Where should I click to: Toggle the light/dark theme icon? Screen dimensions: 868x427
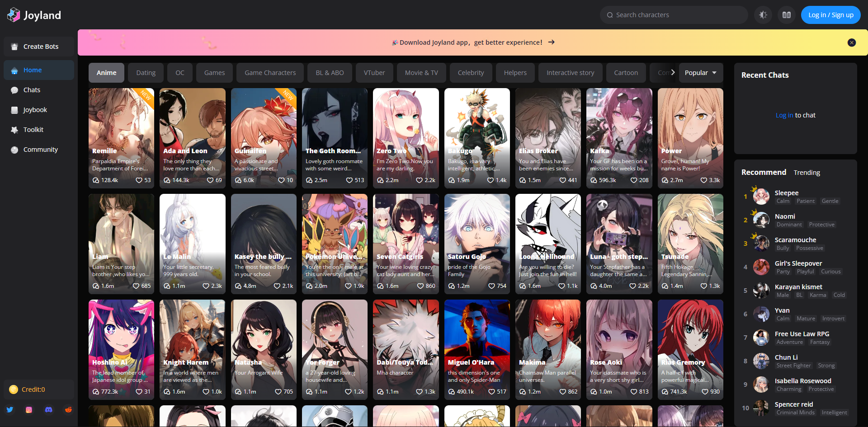pos(763,15)
